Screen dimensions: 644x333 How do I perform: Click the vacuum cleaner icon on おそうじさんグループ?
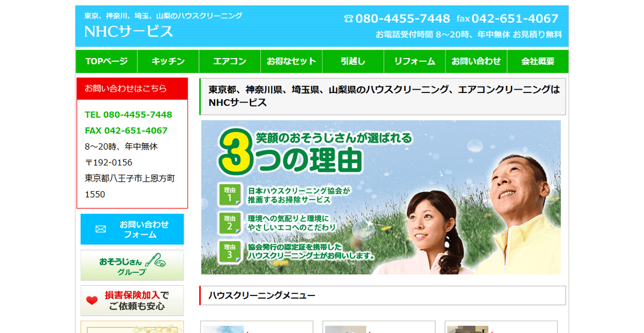(x=155, y=260)
